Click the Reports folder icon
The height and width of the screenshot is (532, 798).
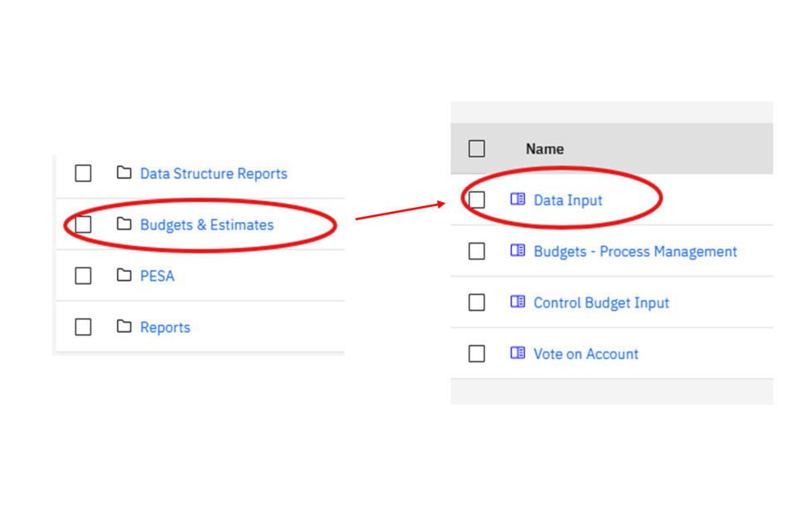[124, 327]
